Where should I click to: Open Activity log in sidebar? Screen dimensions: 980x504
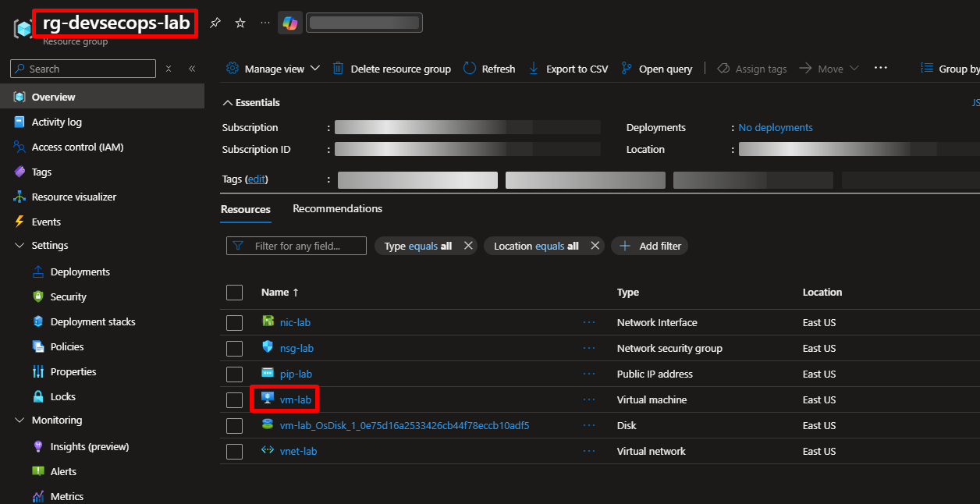pyautogui.click(x=56, y=122)
